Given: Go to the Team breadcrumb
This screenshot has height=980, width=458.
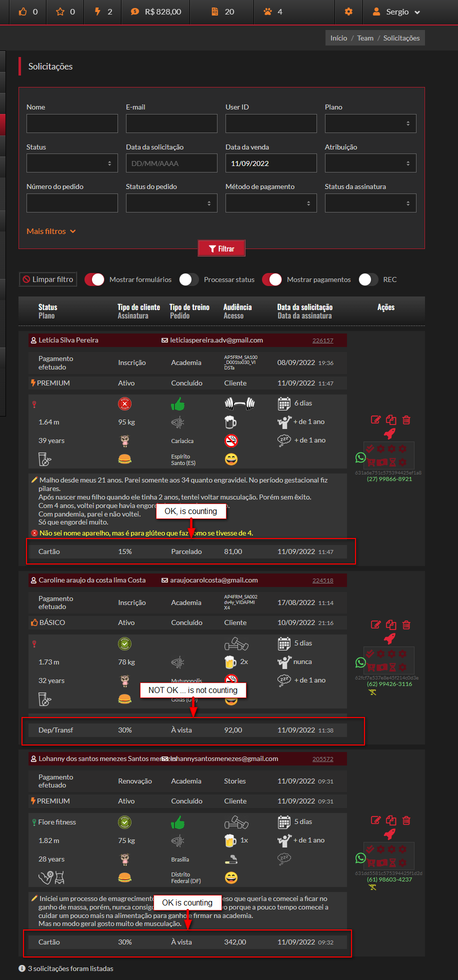Looking at the screenshot, I should (x=365, y=38).
